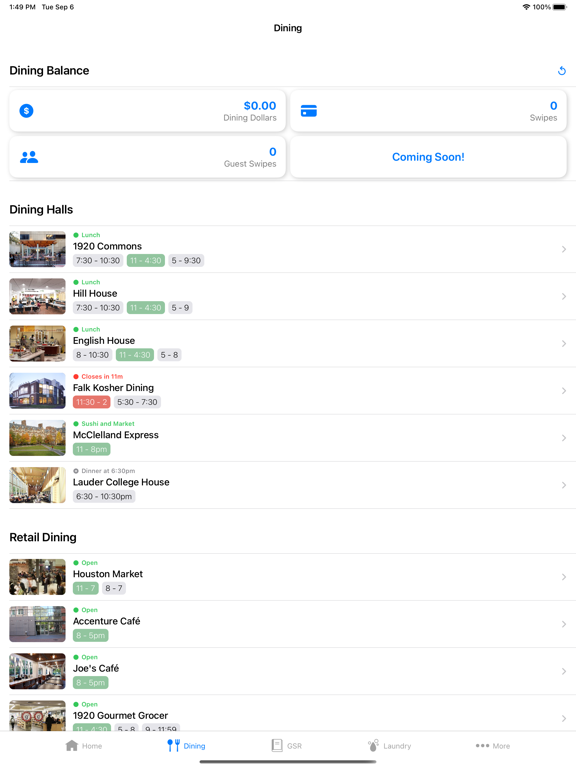Open the Falk Kosher Dining thumbnail
The width and height of the screenshot is (576, 768).
(37, 390)
